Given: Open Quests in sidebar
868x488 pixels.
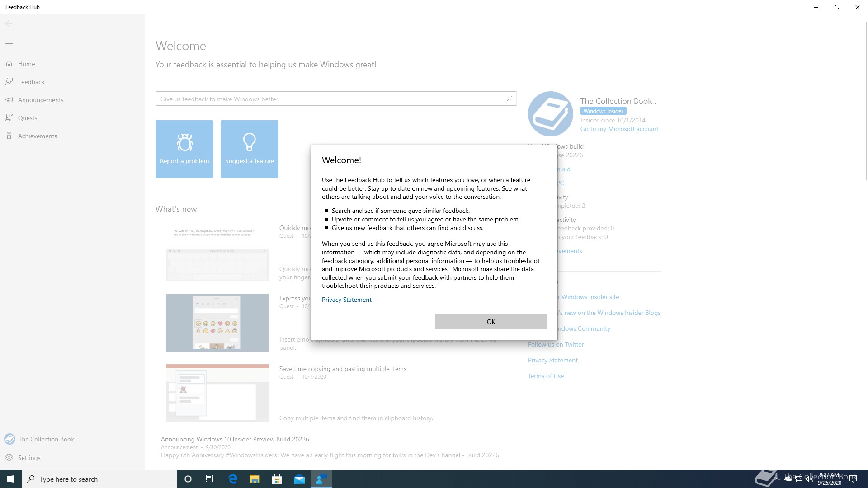Looking at the screenshot, I should [x=72, y=118].
